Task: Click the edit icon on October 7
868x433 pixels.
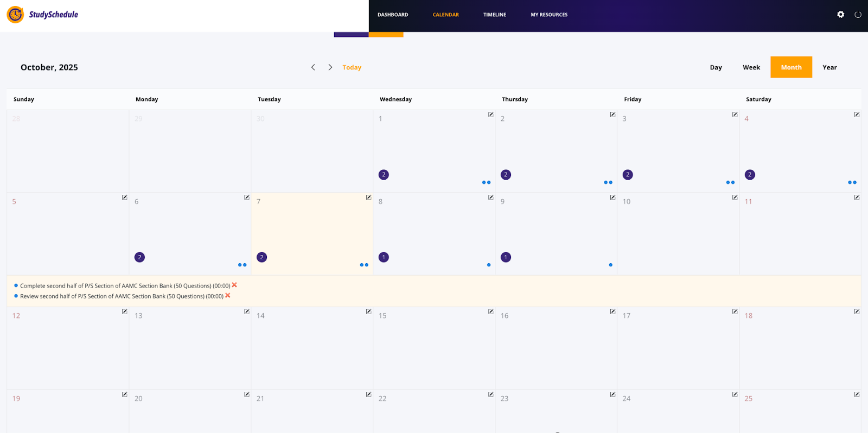Action: [x=368, y=198]
